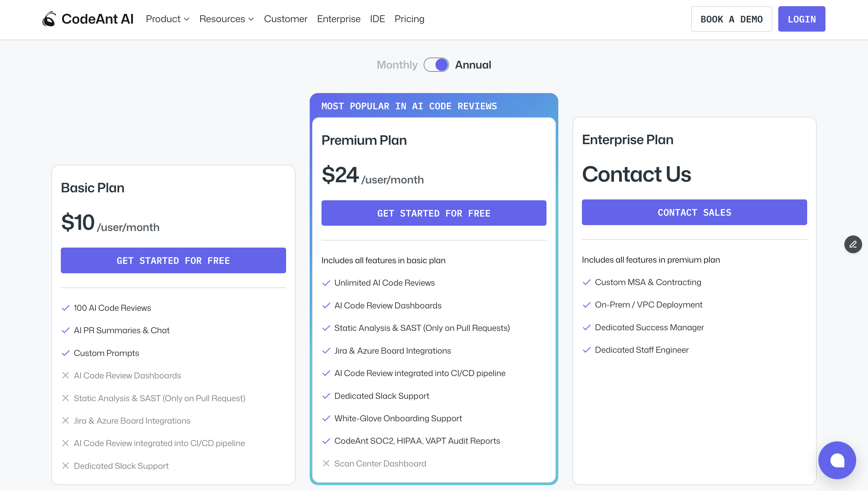
Task: Expand the Resources dropdown menu
Action: click(x=222, y=19)
